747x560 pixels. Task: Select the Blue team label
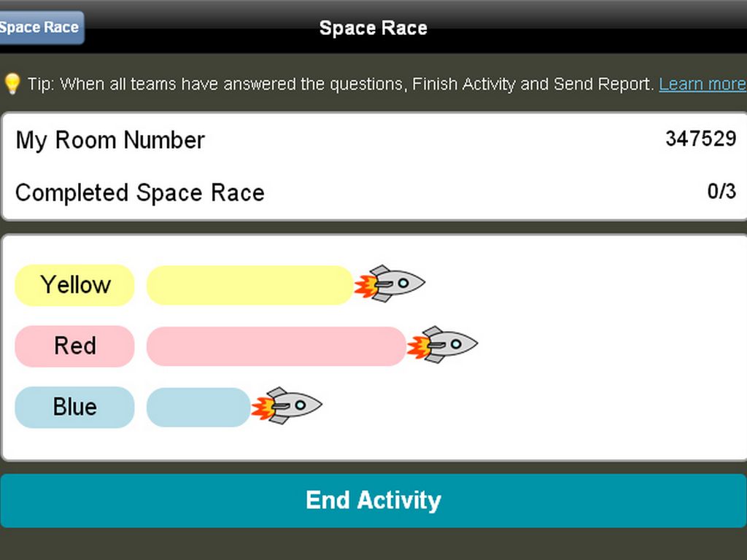coord(75,406)
